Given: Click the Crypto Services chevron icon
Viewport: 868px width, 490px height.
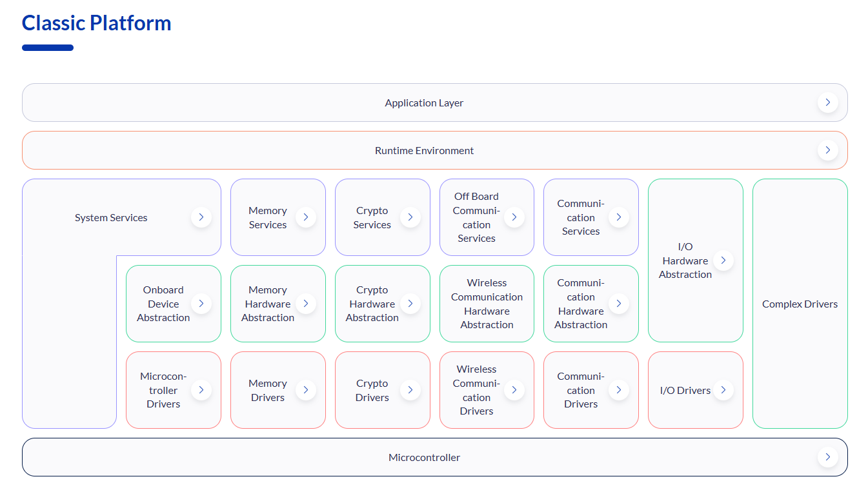Looking at the screenshot, I should click(410, 217).
